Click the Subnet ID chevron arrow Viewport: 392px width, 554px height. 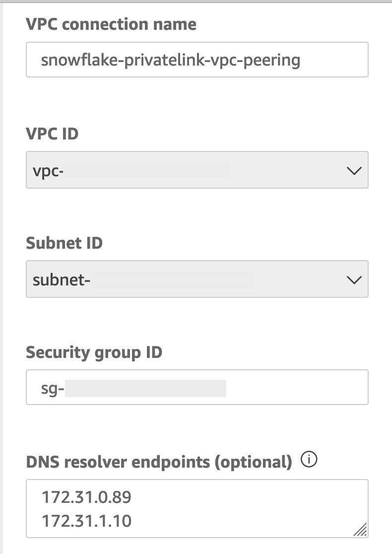pos(353,280)
